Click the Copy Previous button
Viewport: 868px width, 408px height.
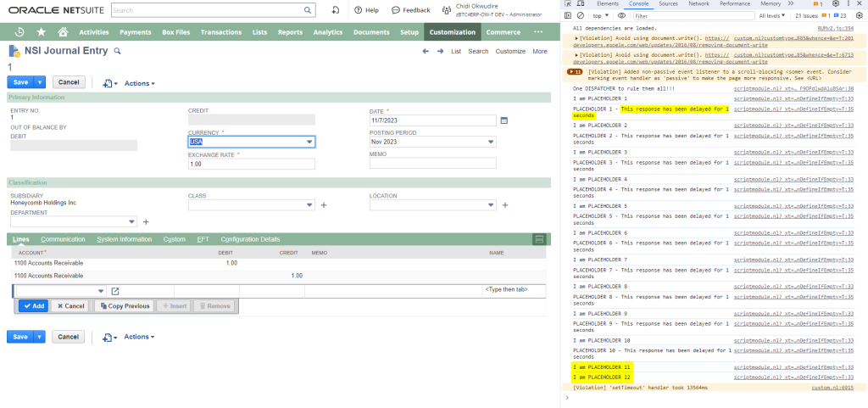click(x=125, y=306)
